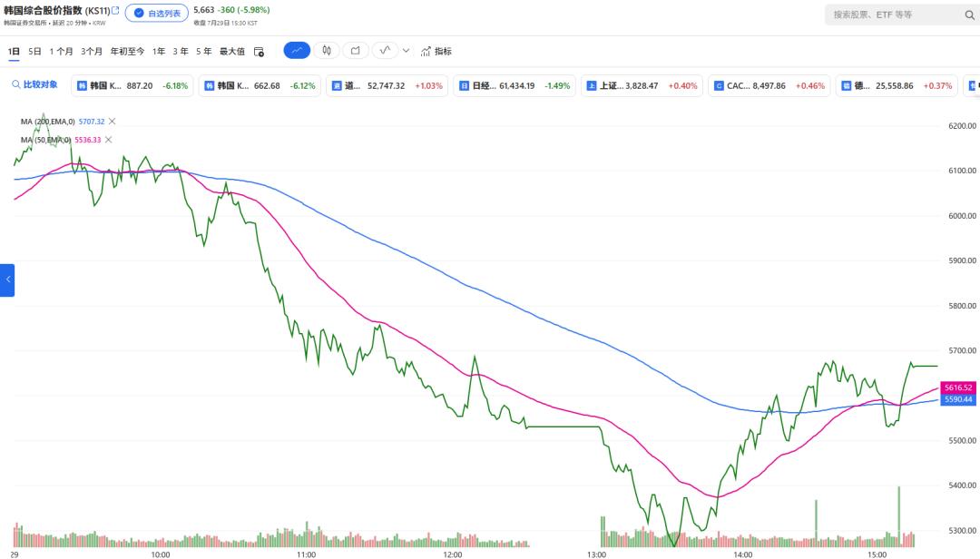
Task: Click the MA (200,EMA,0) indicator label
Action: pyautogui.click(x=47, y=122)
